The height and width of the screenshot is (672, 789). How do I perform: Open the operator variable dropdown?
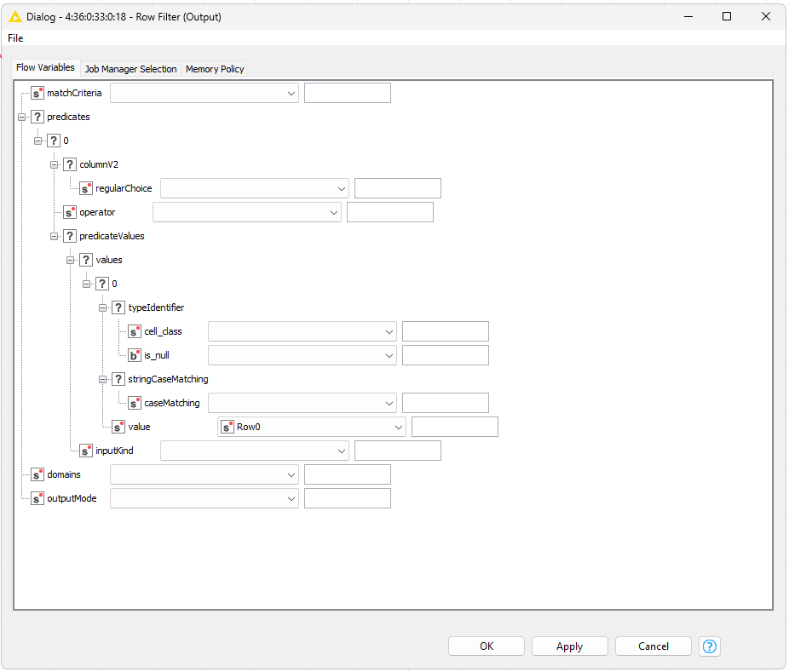[x=246, y=212]
